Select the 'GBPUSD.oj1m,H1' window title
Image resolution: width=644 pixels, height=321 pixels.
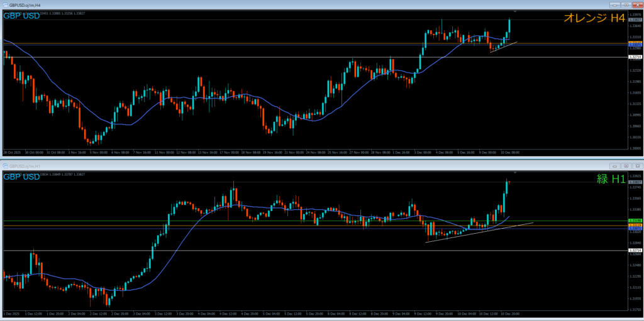pyautogui.click(x=25, y=166)
